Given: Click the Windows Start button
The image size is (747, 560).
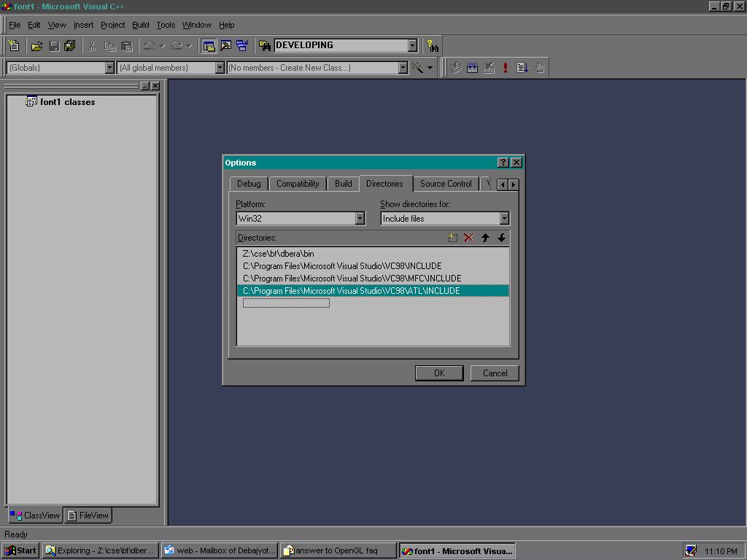Looking at the screenshot, I should tap(21, 551).
